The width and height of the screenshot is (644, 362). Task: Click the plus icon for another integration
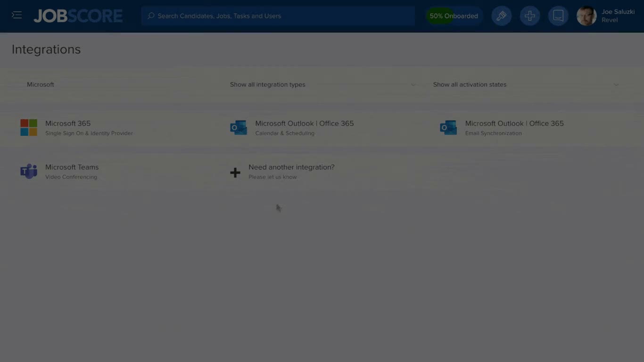(x=235, y=173)
